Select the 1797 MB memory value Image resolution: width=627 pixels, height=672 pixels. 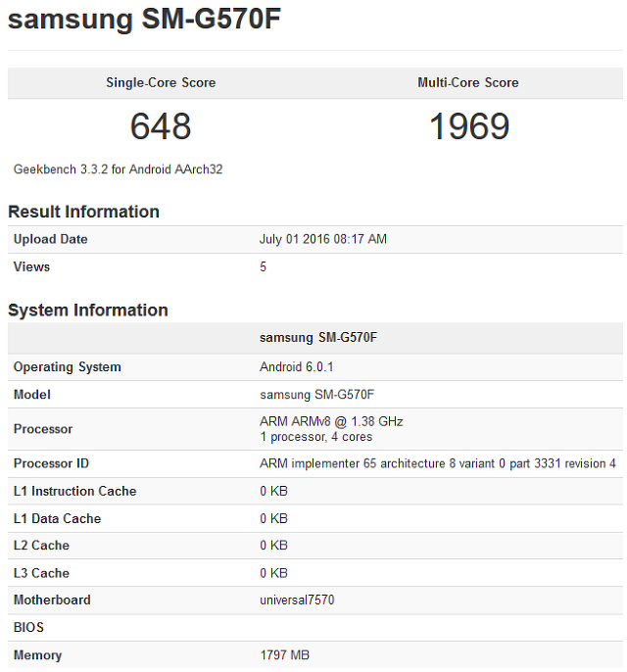coord(284,655)
